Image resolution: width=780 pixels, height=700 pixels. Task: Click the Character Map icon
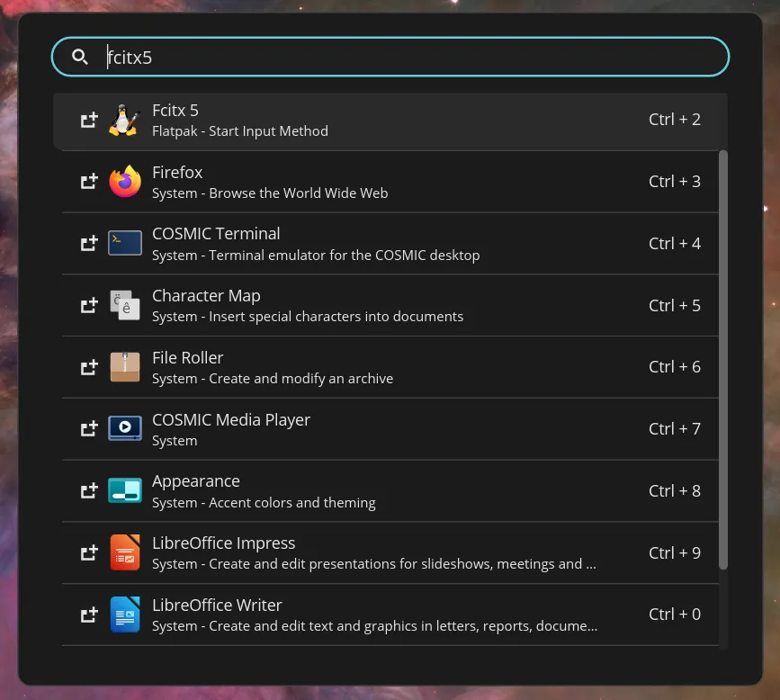(125, 305)
